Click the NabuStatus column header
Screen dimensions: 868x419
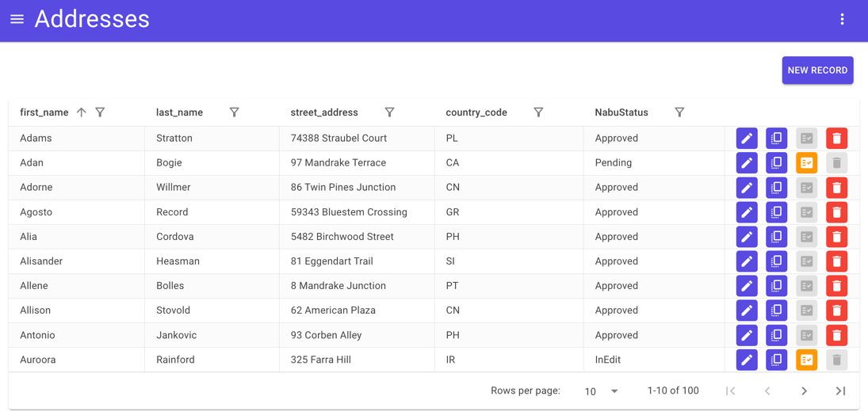621,112
